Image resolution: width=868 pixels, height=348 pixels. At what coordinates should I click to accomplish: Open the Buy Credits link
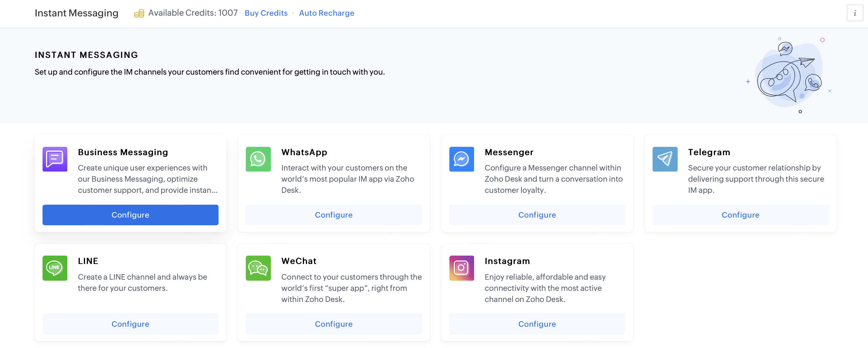pyautogui.click(x=266, y=13)
